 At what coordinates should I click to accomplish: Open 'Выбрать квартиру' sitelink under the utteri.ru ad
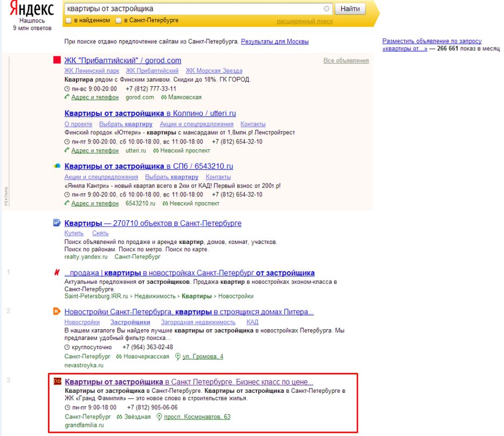click(x=126, y=124)
